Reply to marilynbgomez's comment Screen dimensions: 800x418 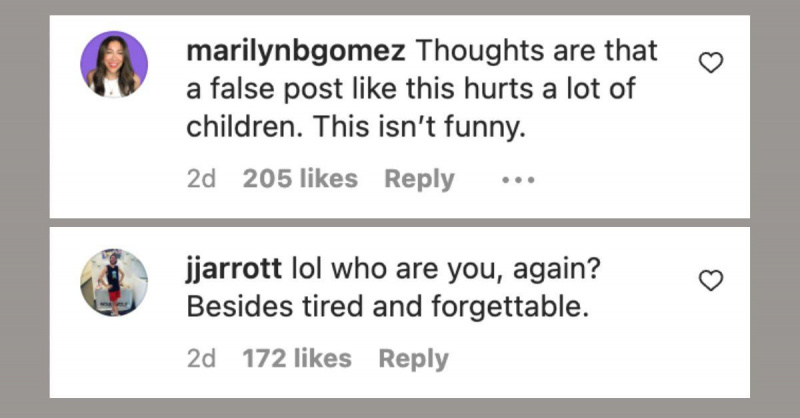point(419,179)
